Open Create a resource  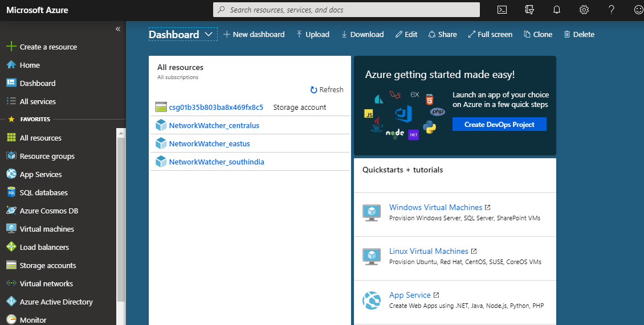[48, 47]
